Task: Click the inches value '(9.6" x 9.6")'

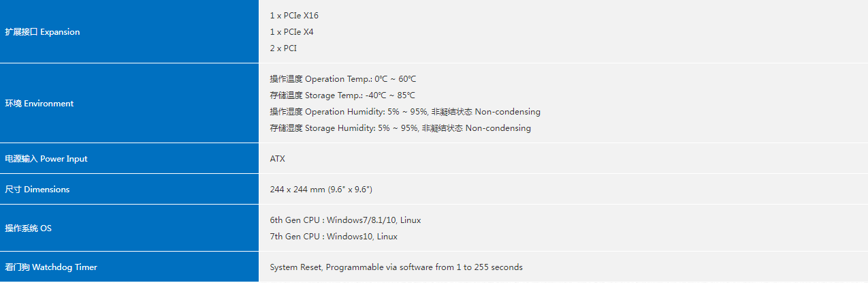Action: (x=350, y=190)
